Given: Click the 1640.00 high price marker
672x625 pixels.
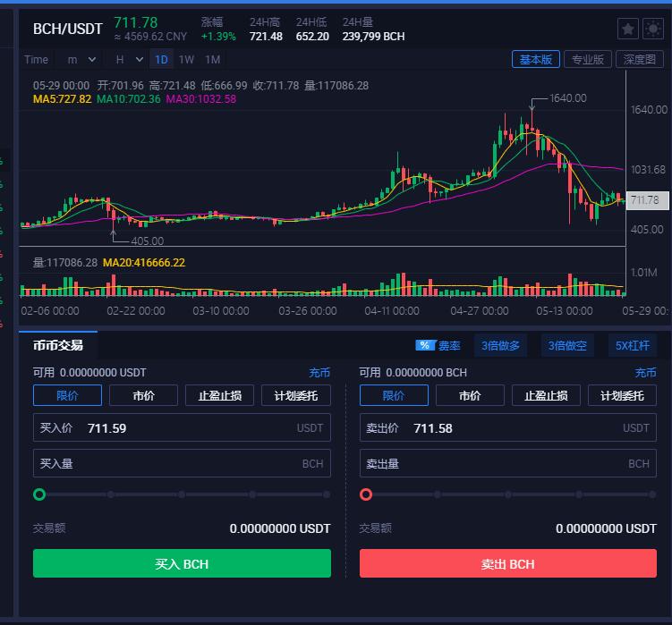Looking at the screenshot, I should (568, 98).
